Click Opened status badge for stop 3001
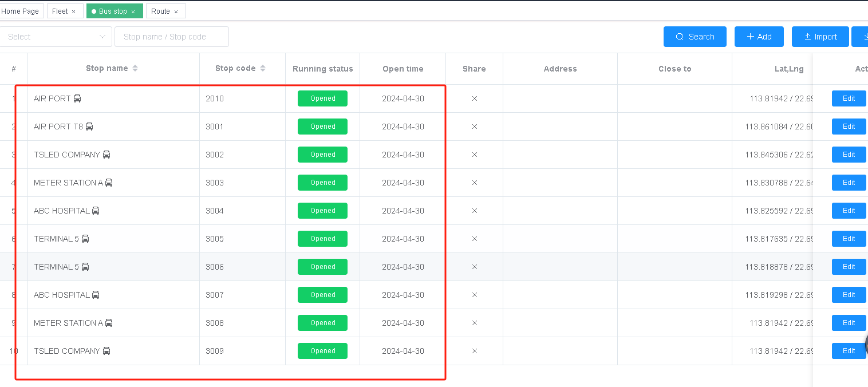 (322, 127)
